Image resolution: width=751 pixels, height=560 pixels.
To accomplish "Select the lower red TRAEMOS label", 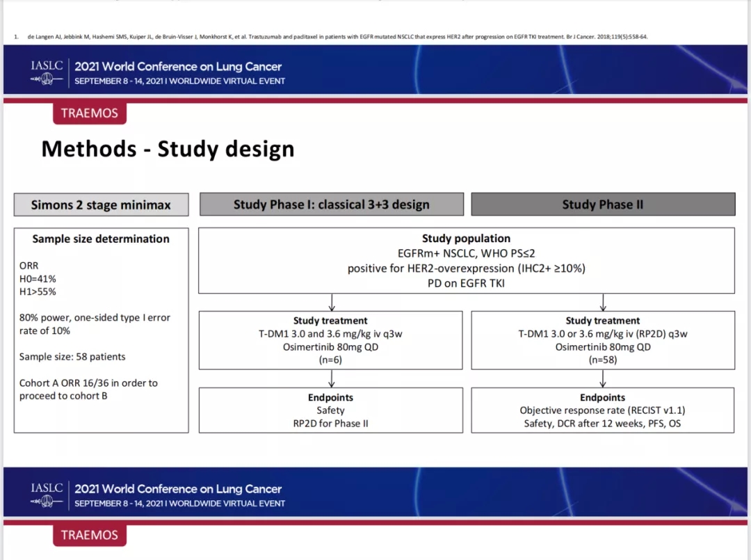I will 90,535.
